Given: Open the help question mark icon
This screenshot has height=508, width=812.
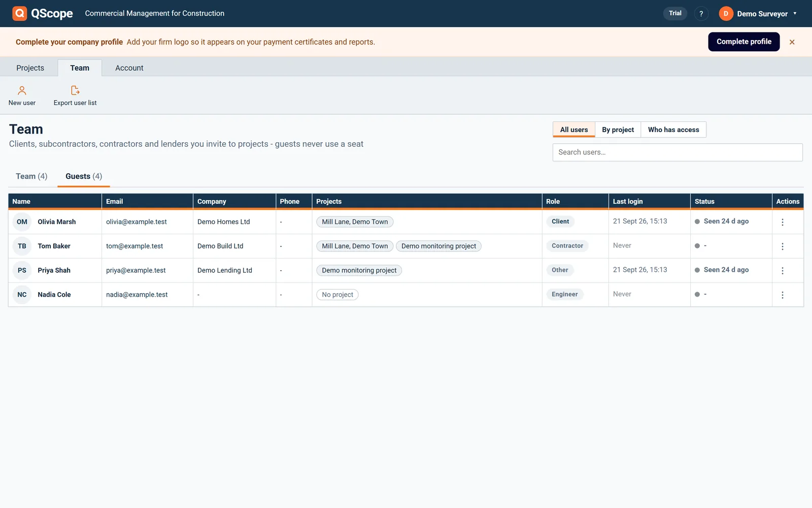Looking at the screenshot, I should pyautogui.click(x=701, y=14).
